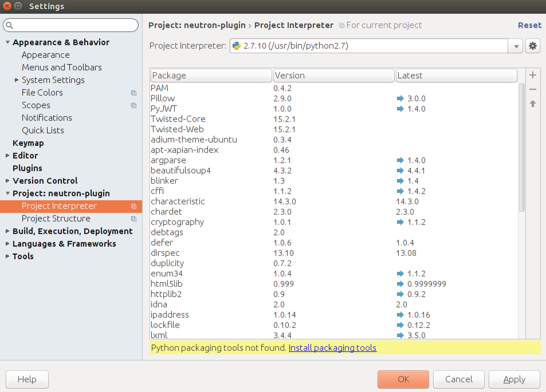Sort by Package column header
The height and width of the screenshot is (392, 546).
pos(211,76)
